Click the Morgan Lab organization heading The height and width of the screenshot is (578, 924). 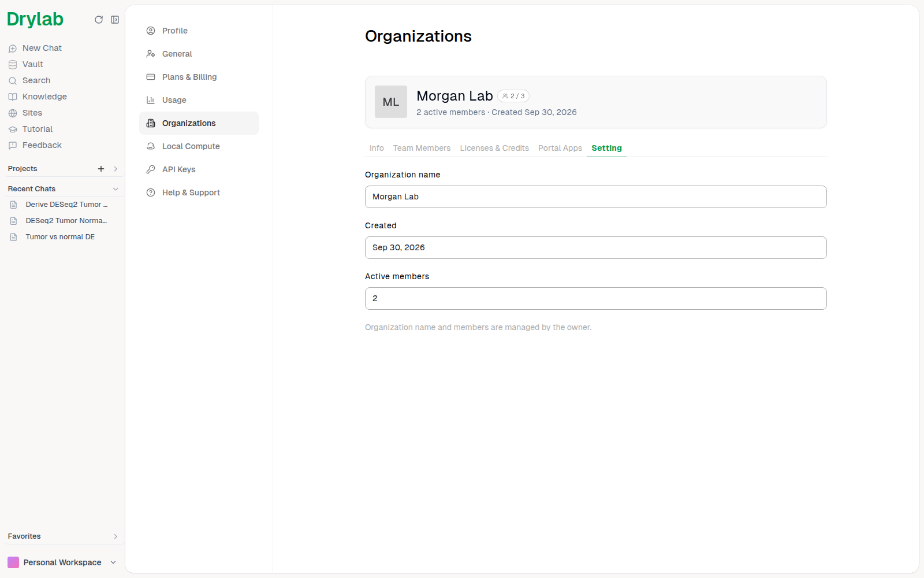454,96
